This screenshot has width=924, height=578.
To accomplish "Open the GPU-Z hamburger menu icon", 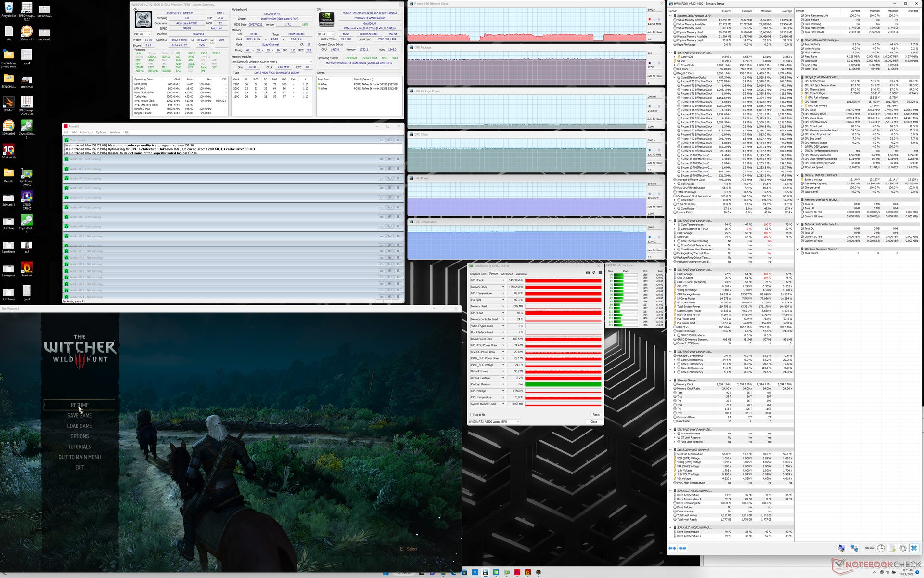I will pyautogui.click(x=600, y=273).
